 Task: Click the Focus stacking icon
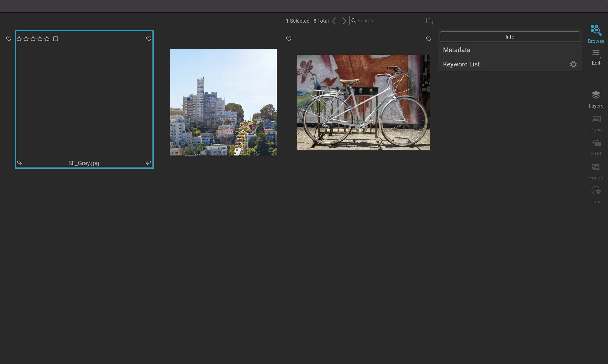point(596,167)
